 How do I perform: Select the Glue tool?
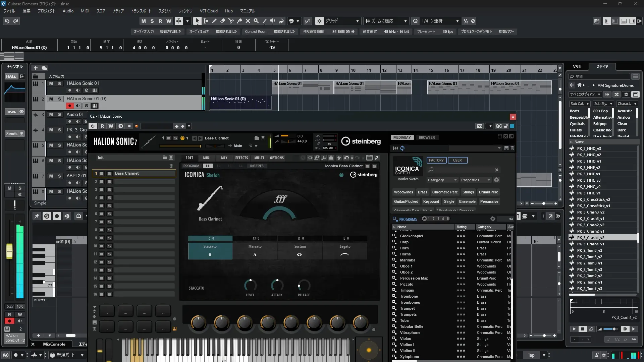coord(239,21)
